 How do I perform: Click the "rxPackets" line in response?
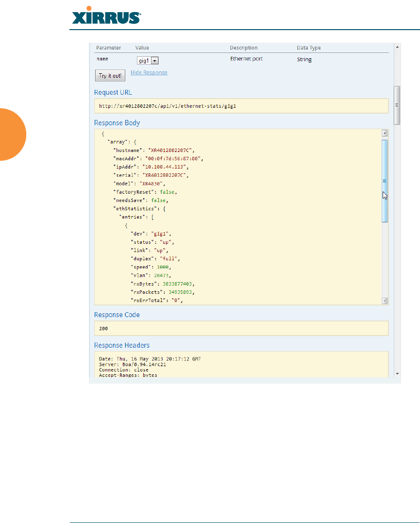163,292
